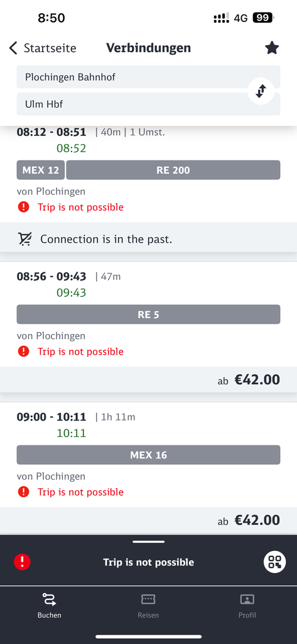Edit the Ulm Hbf destination field

pos(148,104)
